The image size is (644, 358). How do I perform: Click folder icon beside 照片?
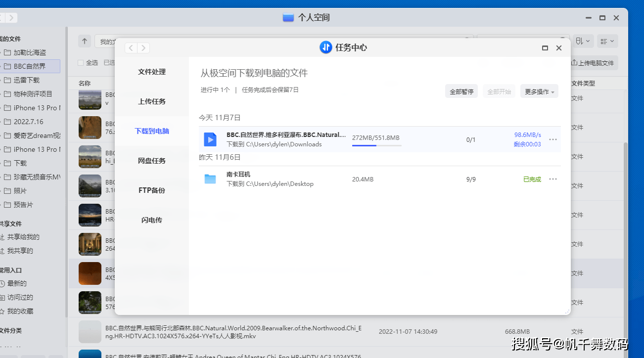(x=7, y=191)
